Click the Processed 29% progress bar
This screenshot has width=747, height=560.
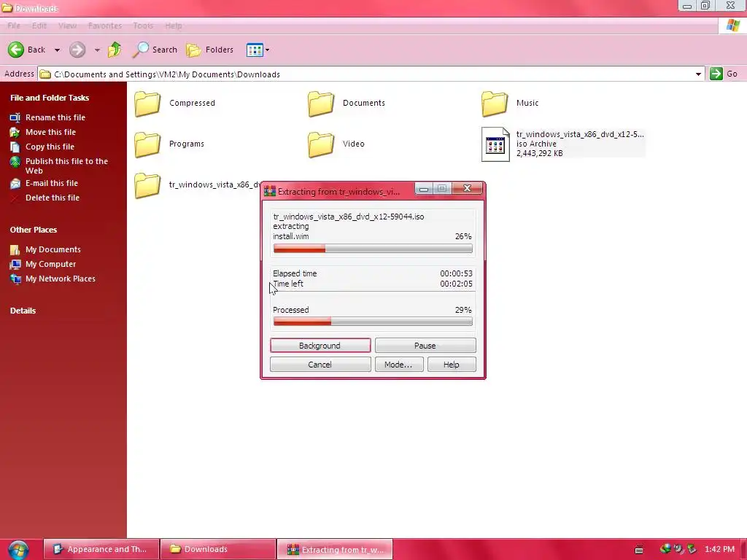pyautogui.click(x=373, y=322)
